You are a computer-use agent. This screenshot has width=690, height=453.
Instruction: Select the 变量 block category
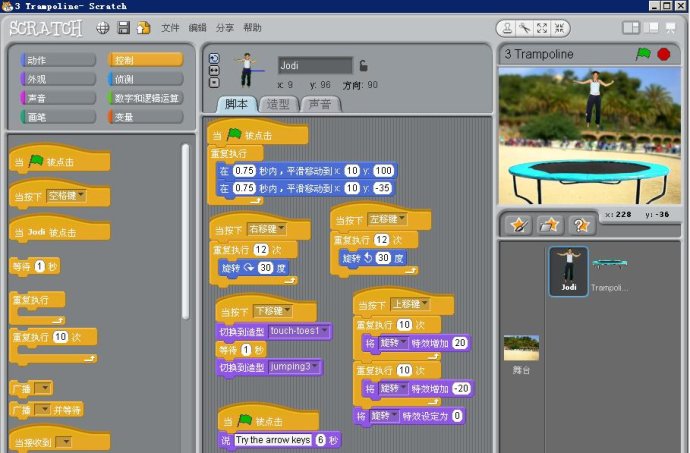point(145,117)
